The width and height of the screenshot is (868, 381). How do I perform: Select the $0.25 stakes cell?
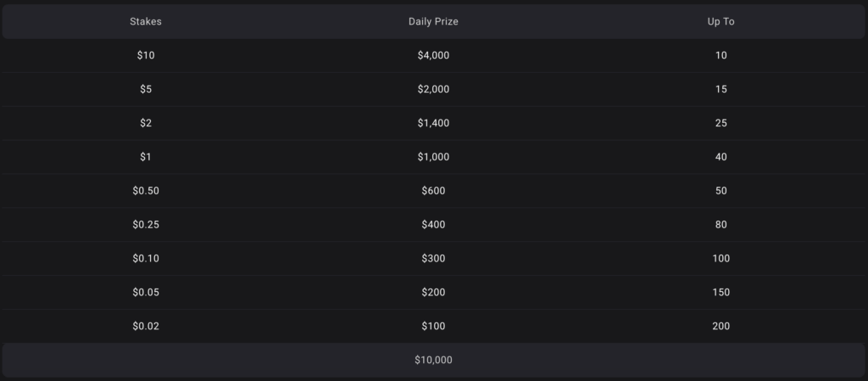click(x=146, y=224)
